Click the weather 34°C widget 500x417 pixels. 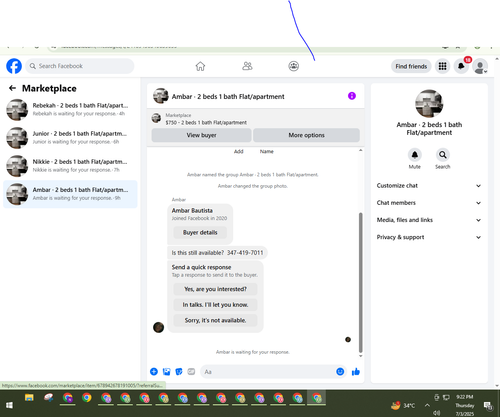403,405
